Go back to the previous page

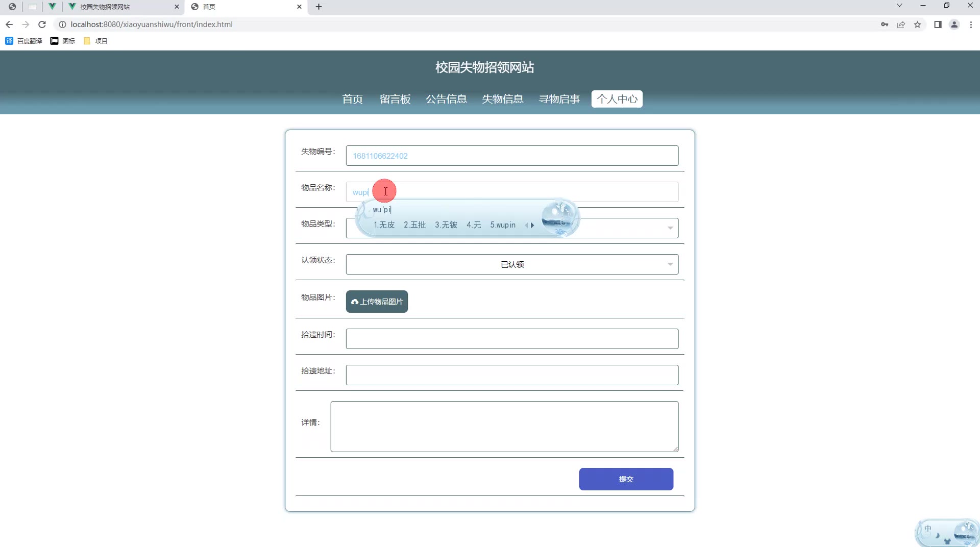click(9, 24)
